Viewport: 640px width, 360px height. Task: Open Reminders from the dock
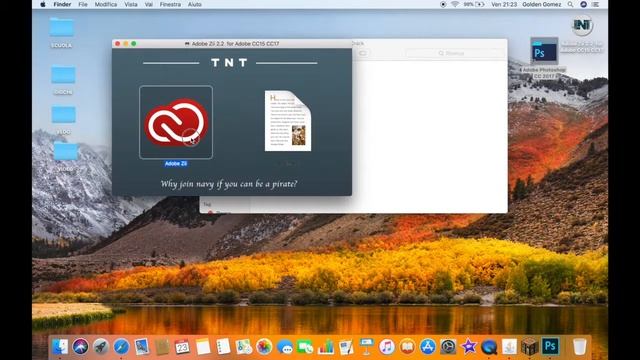pyautogui.click(x=223, y=347)
